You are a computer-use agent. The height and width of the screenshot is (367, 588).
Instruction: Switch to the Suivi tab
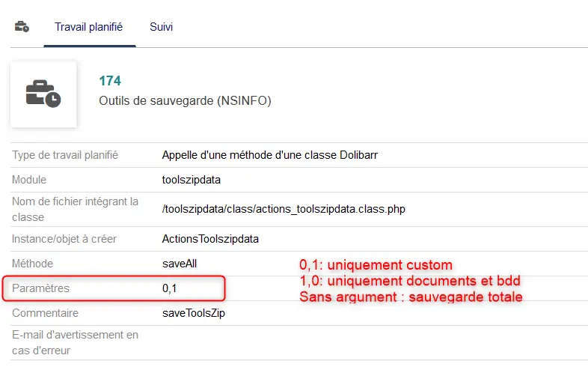[x=162, y=27]
